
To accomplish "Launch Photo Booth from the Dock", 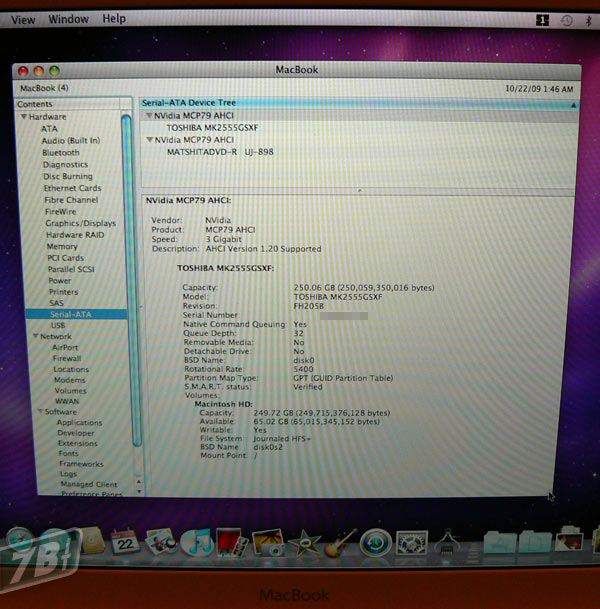I will (231, 542).
